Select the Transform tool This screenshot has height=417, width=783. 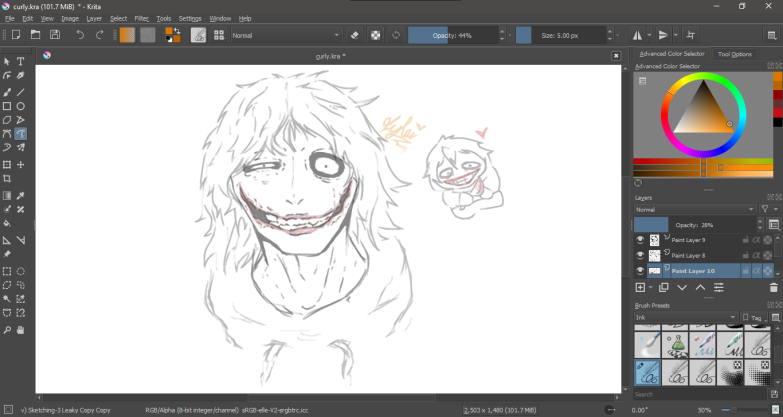(x=7, y=165)
